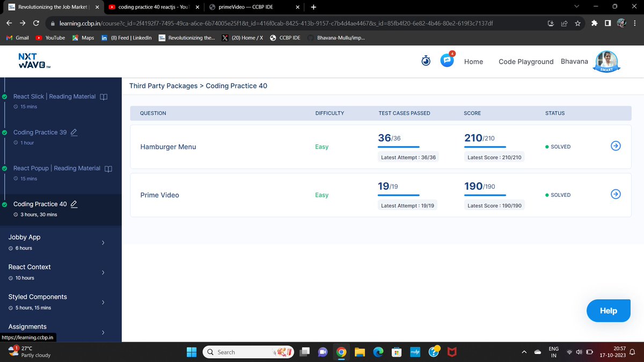644x362 pixels.
Task: Open weather widget showing 27°C
Action: click(31, 352)
